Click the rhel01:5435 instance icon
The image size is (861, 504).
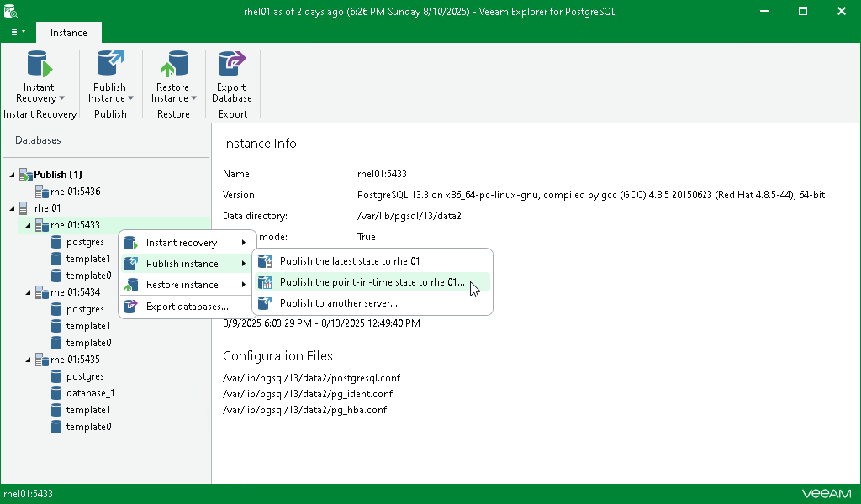(x=42, y=360)
